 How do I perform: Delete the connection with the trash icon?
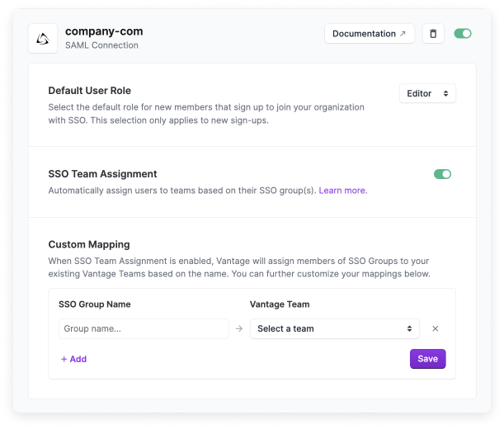coord(433,34)
